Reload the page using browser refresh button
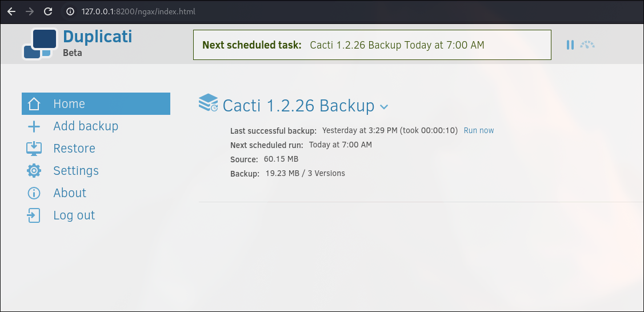 click(x=48, y=11)
